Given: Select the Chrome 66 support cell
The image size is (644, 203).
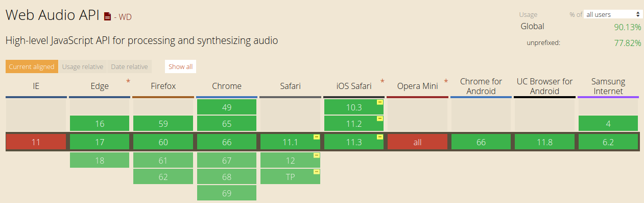Looking at the screenshot, I should [x=227, y=142].
